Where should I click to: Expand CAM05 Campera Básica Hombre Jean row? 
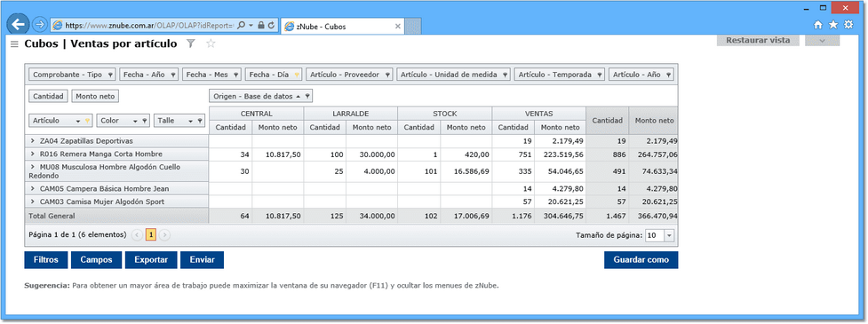click(33, 189)
